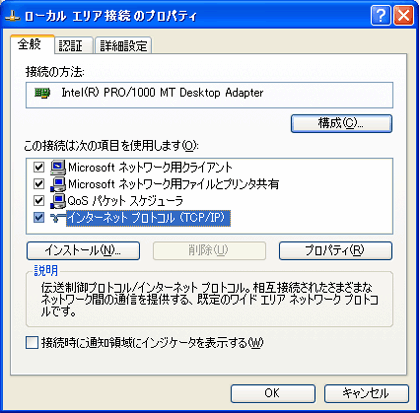Open プロパティ(R) for the selected item
Viewport: 420px width, 413px height.
tap(335, 251)
